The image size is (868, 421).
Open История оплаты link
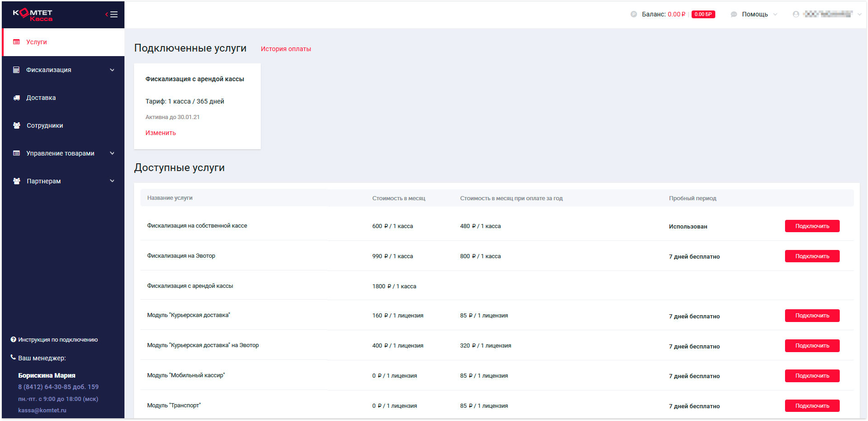pos(286,49)
